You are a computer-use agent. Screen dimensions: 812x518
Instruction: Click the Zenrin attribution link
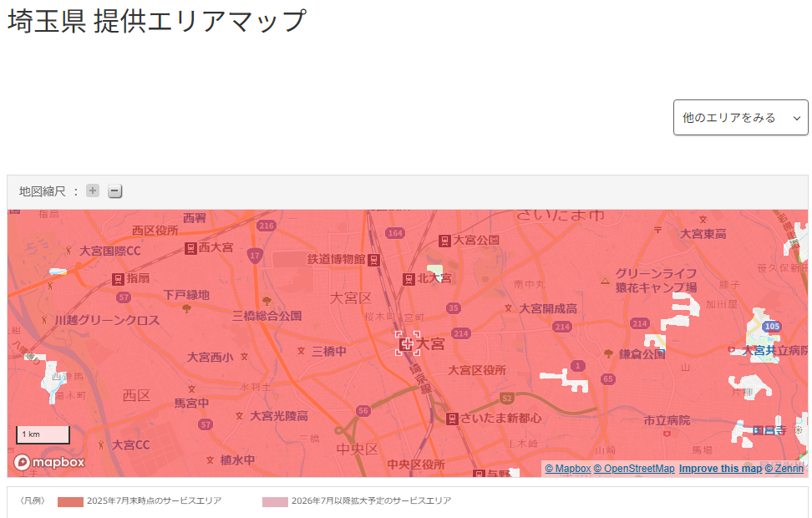click(x=784, y=469)
